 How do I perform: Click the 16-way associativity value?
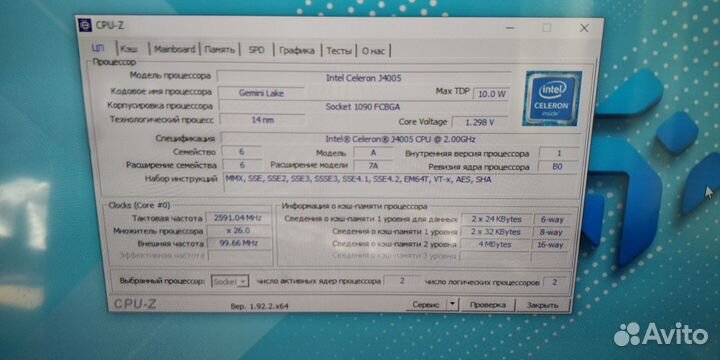(x=550, y=245)
